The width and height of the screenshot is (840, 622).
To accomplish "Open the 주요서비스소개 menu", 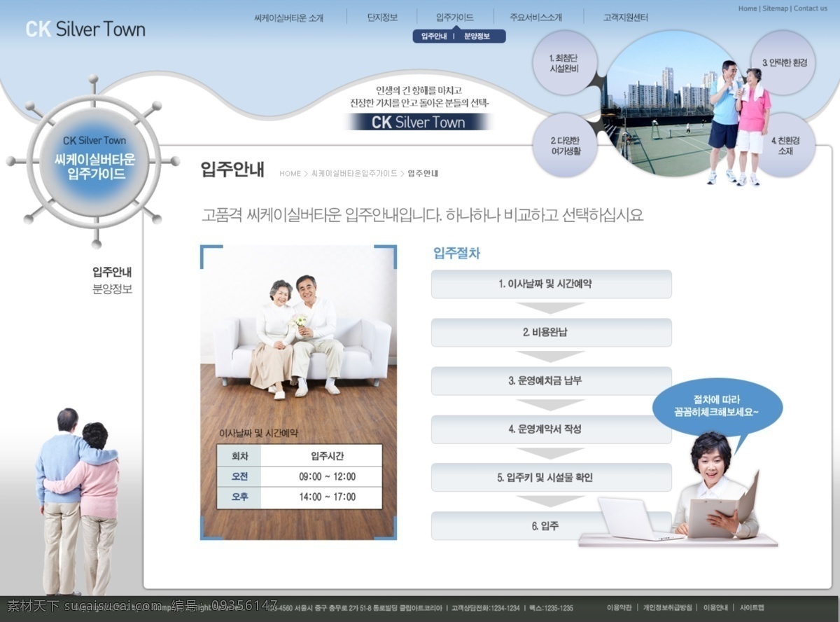I will coord(535,18).
